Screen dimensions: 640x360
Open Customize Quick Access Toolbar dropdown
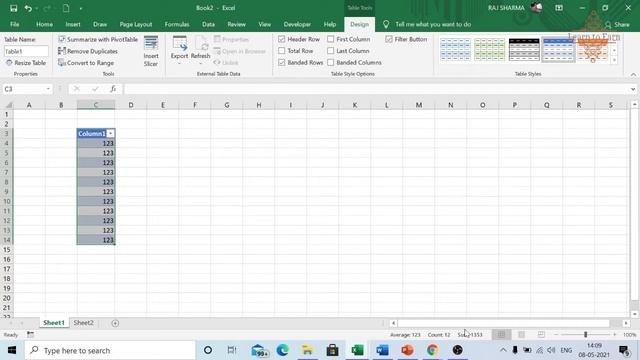[81, 8]
